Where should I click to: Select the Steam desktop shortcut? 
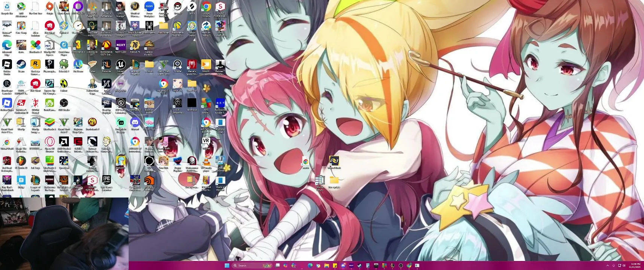pyautogui.click(x=21, y=66)
